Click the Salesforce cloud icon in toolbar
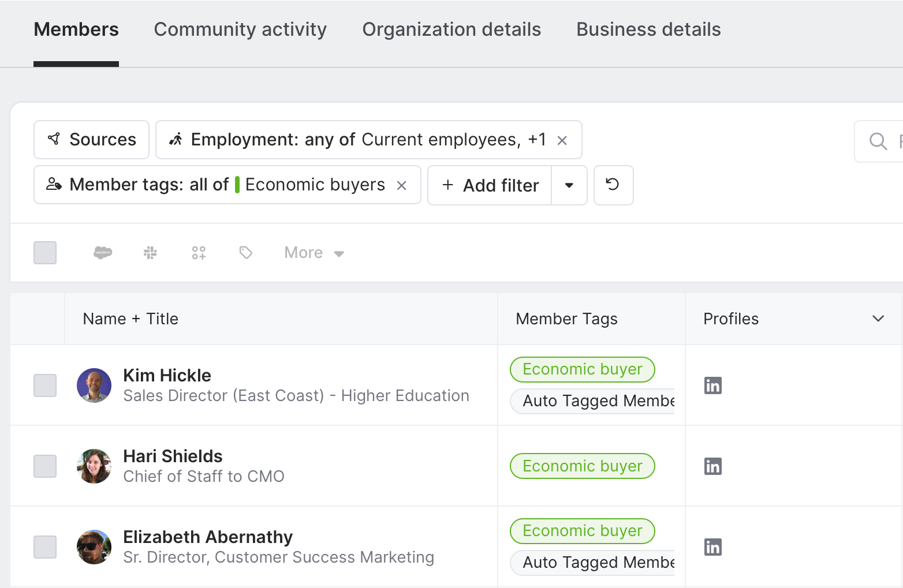This screenshot has width=903, height=588. click(103, 253)
